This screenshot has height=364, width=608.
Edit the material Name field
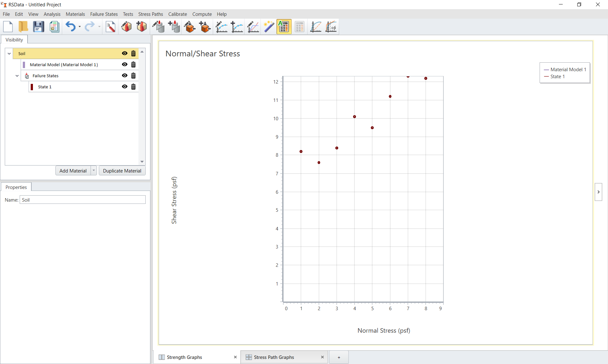[x=82, y=200]
